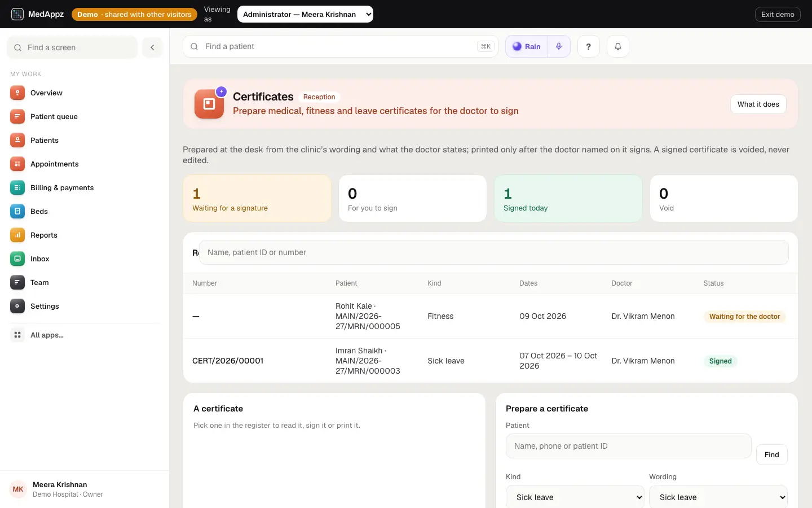Image resolution: width=812 pixels, height=508 pixels.
Task: Open the Kind dropdown showing Sick leave
Action: tap(575, 497)
